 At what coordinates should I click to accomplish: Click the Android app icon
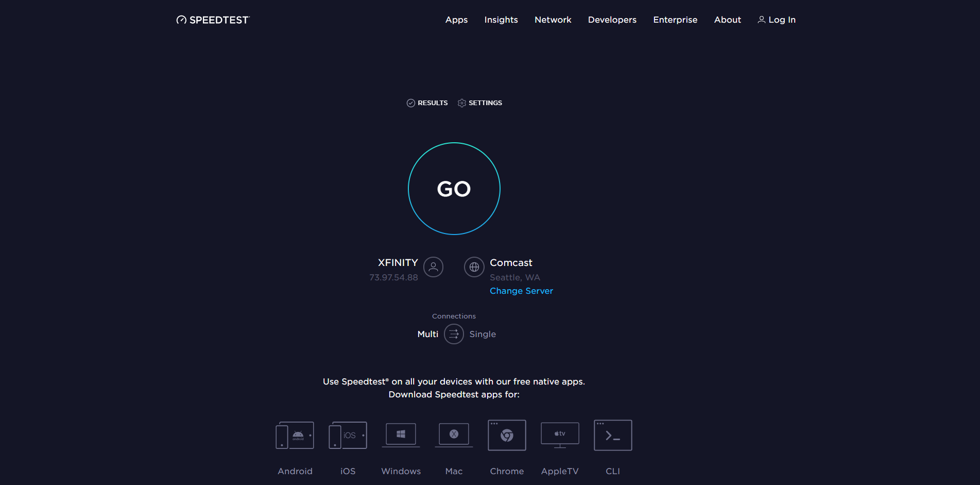tap(295, 435)
